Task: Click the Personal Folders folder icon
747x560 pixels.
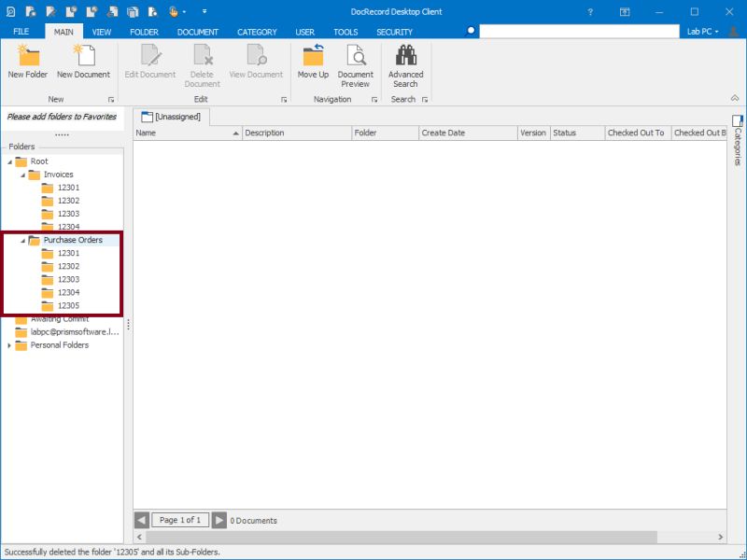Action: (21, 345)
